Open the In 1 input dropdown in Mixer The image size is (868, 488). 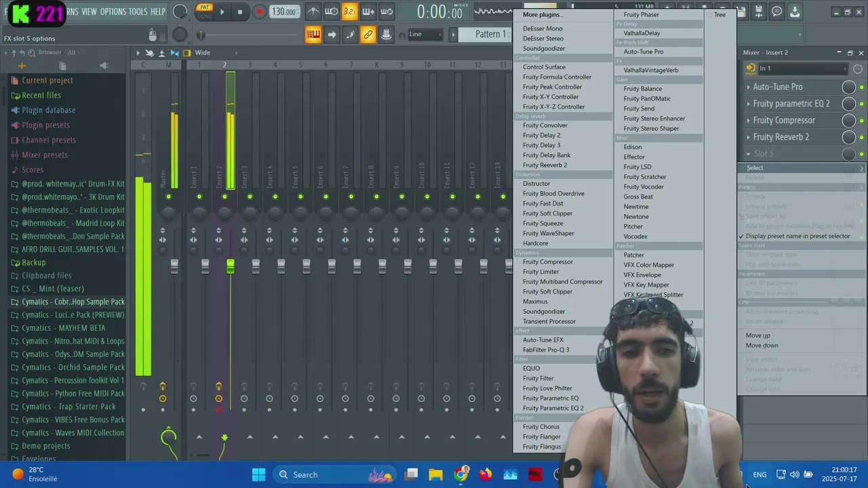802,68
